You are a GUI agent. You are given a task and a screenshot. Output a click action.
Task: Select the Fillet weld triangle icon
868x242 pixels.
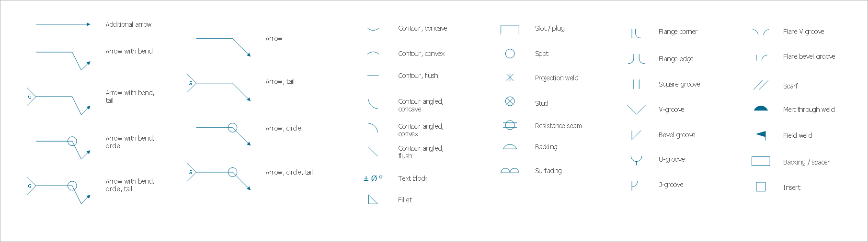pyautogui.click(x=373, y=200)
